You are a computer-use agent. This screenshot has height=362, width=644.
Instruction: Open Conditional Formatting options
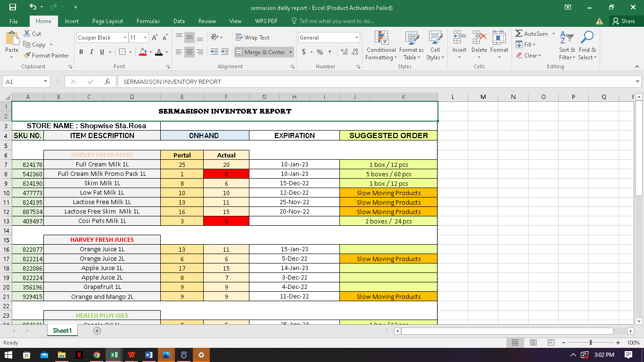(381, 46)
